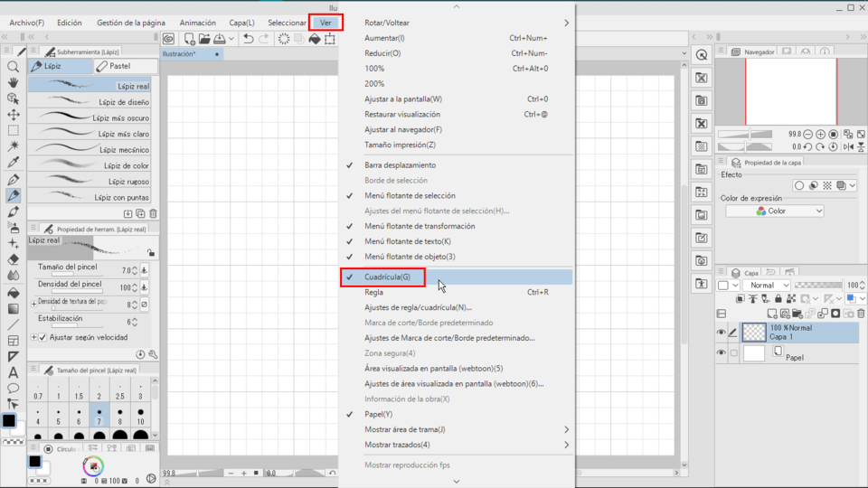
Task: Switch to the Pastel subtool group
Action: pos(121,67)
